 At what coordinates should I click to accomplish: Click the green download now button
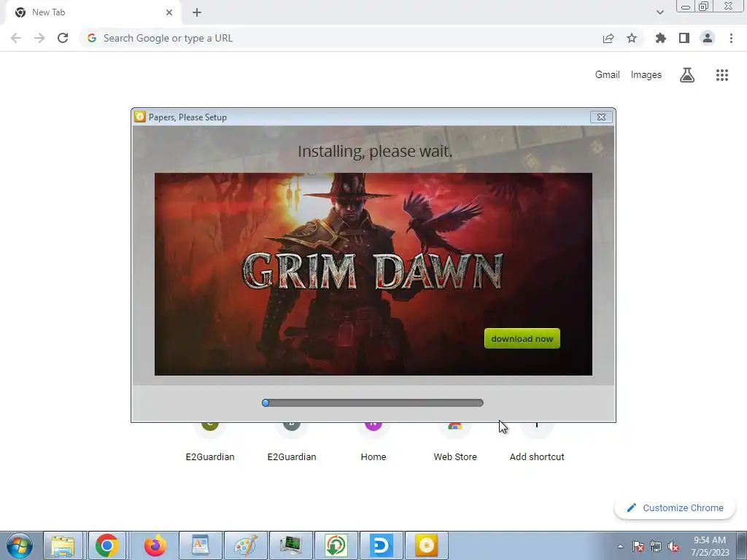click(522, 338)
